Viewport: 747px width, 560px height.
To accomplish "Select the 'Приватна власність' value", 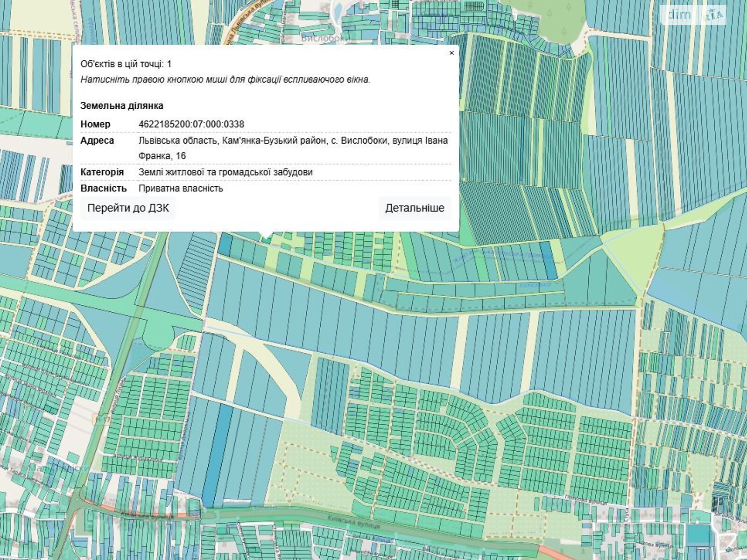I will [181, 189].
